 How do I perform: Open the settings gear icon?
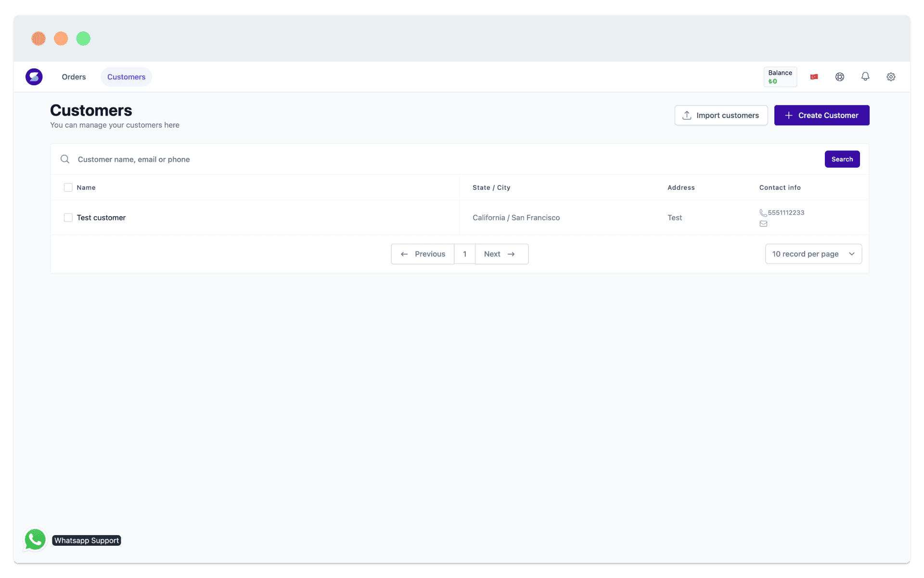[890, 77]
